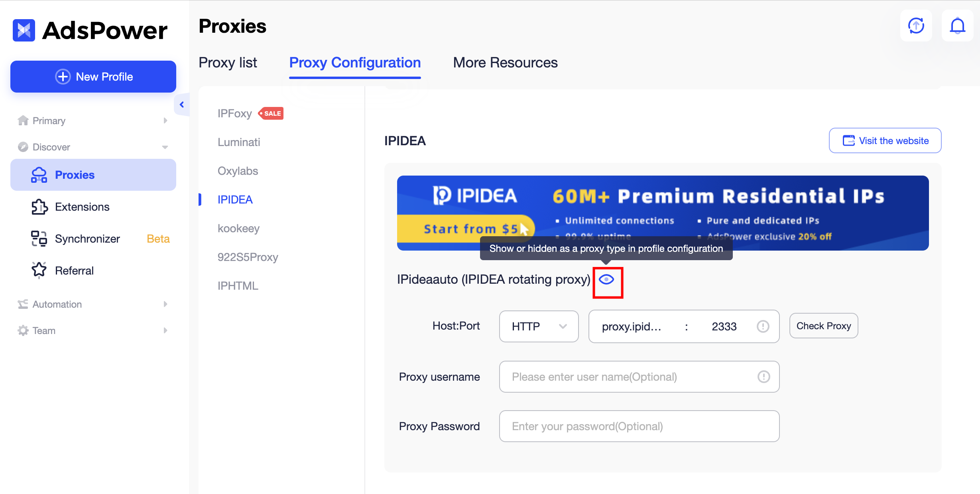The height and width of the screenshot is (494, 980).
Task: Select the Extensions puzzle icon in sidebar
Action: coord(39,206)
